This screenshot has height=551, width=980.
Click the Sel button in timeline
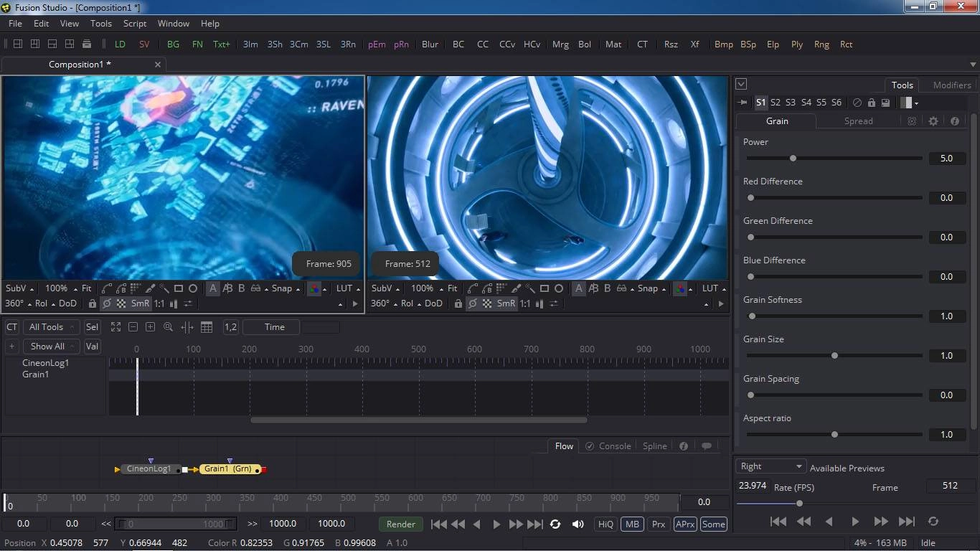point(92,327)
